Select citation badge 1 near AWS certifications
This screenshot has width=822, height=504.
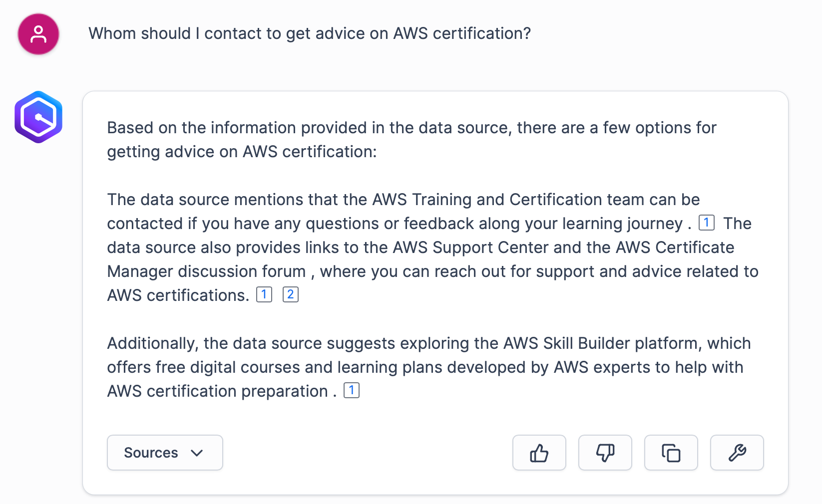pyautogui.click(x=264, y=294)
